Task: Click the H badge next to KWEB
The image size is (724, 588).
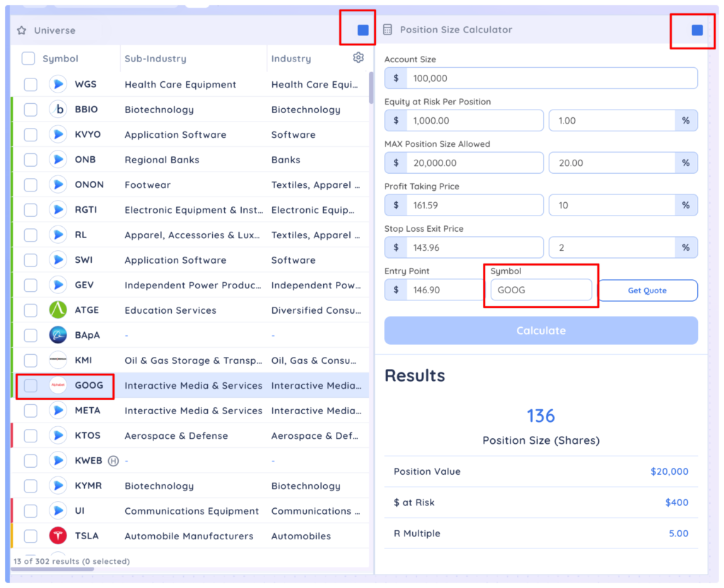Action: [113, 461]
